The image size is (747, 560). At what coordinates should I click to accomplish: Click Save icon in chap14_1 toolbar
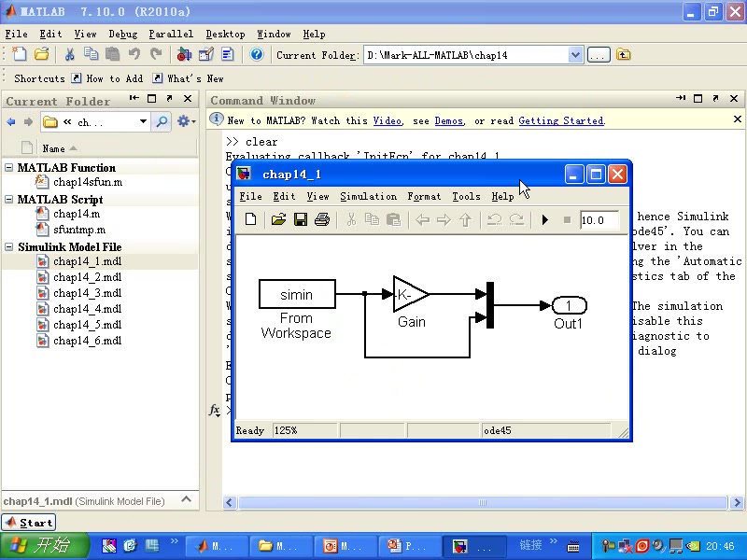click(300, 219)
